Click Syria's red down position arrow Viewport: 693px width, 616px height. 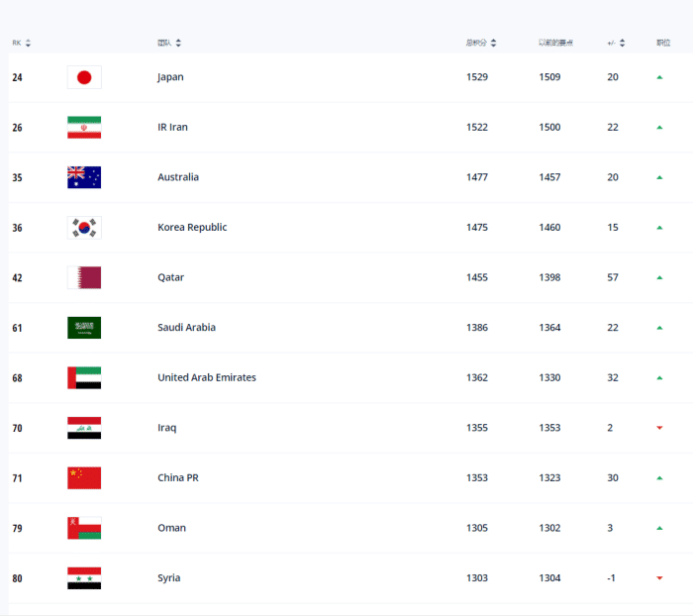click(659, 578)
